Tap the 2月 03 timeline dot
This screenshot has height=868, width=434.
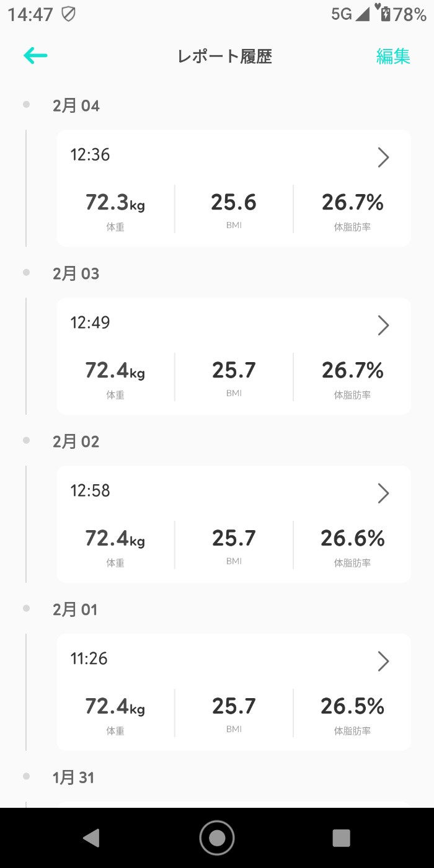tap(26, 272)
